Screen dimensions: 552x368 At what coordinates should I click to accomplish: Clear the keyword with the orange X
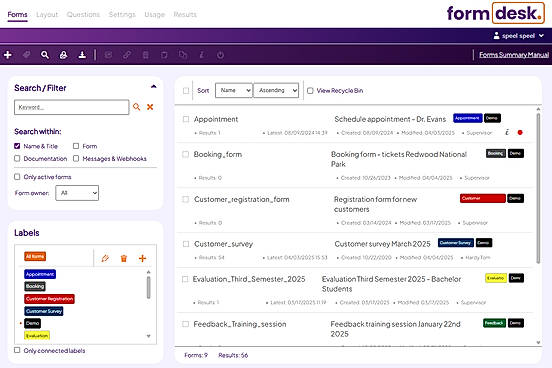pos(150,107)
